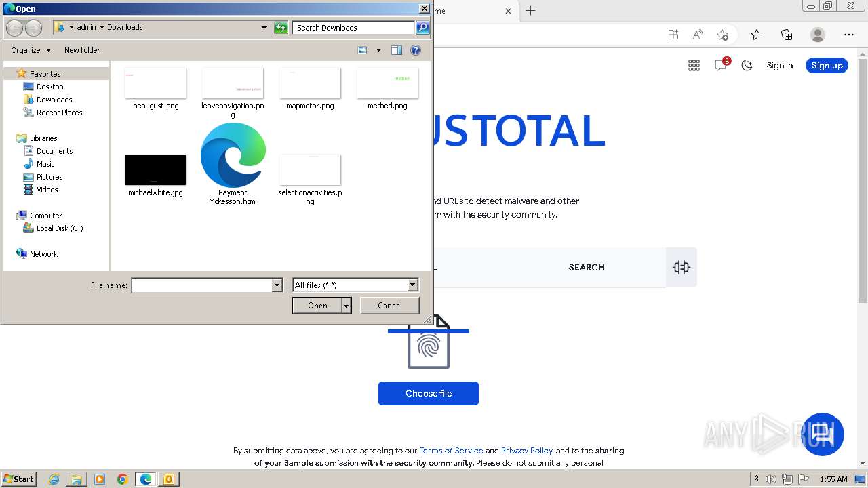This screenshot has height=488, width=868.
Task: Click the Open button
Action: [x=317, y=306]
